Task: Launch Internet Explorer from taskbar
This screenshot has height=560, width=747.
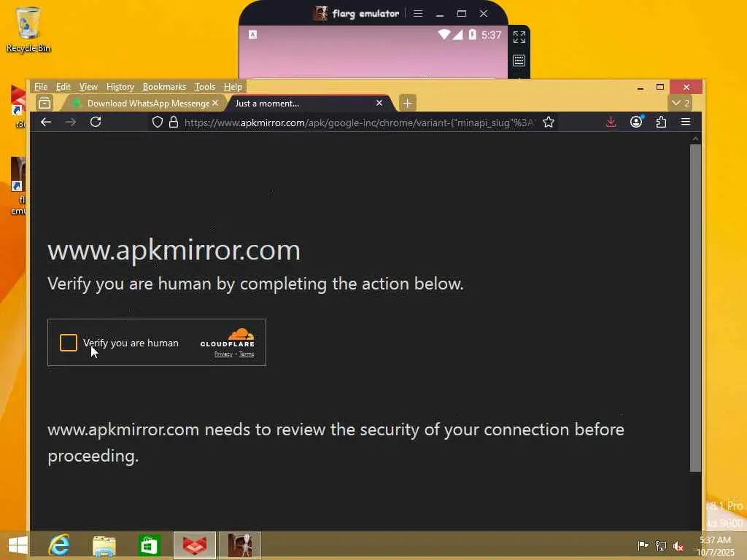Action: coord(59,545)
